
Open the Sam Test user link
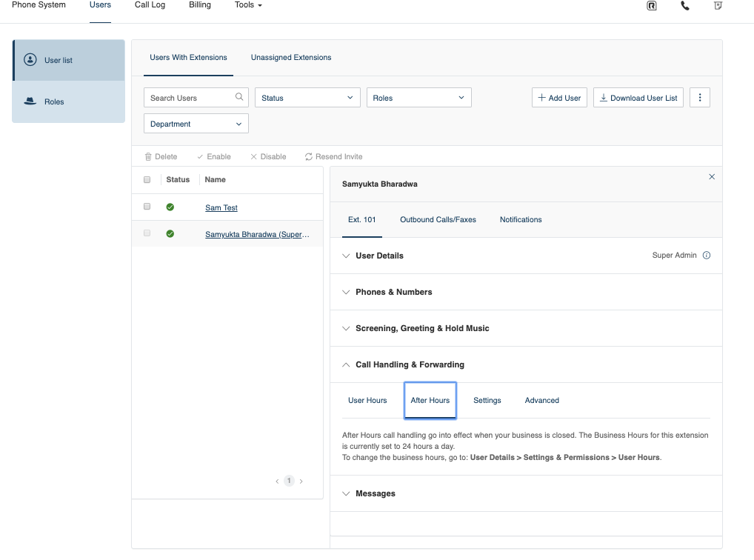[x=221, y=207]
